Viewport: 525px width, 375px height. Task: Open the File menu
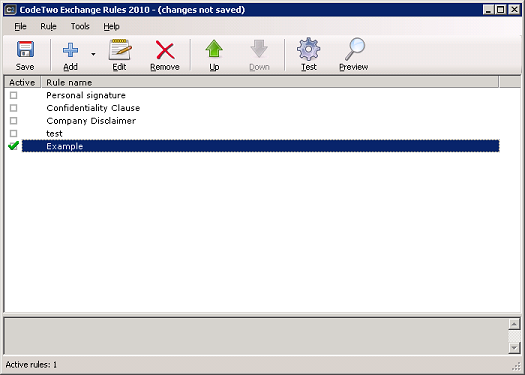pyautogui.click(x=20, y=26)
